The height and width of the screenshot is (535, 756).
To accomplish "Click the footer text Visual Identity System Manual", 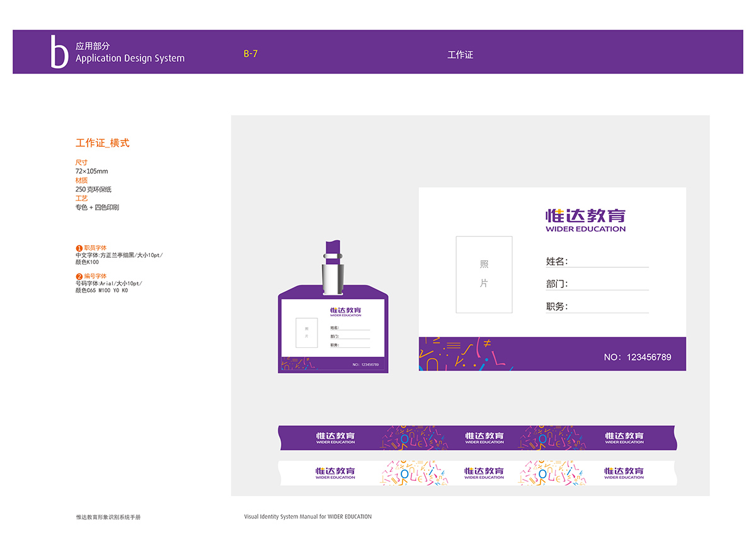I will 307,517.
